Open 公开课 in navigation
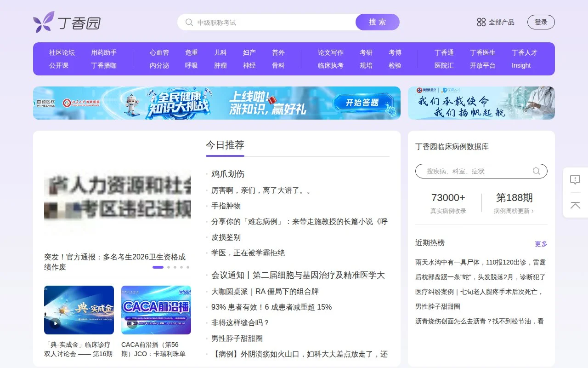The image size is (588, 368). coord(59,65)
